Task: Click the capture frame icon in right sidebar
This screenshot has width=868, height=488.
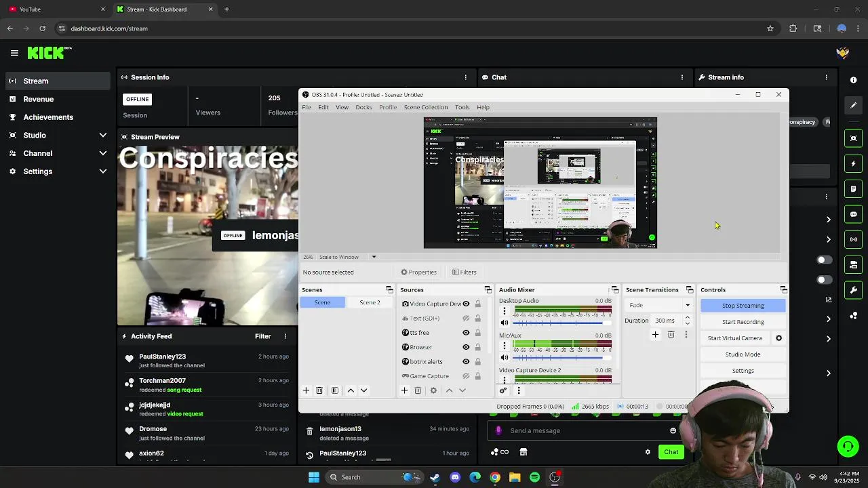Action: pyautogui.click(x=853, y=138)
